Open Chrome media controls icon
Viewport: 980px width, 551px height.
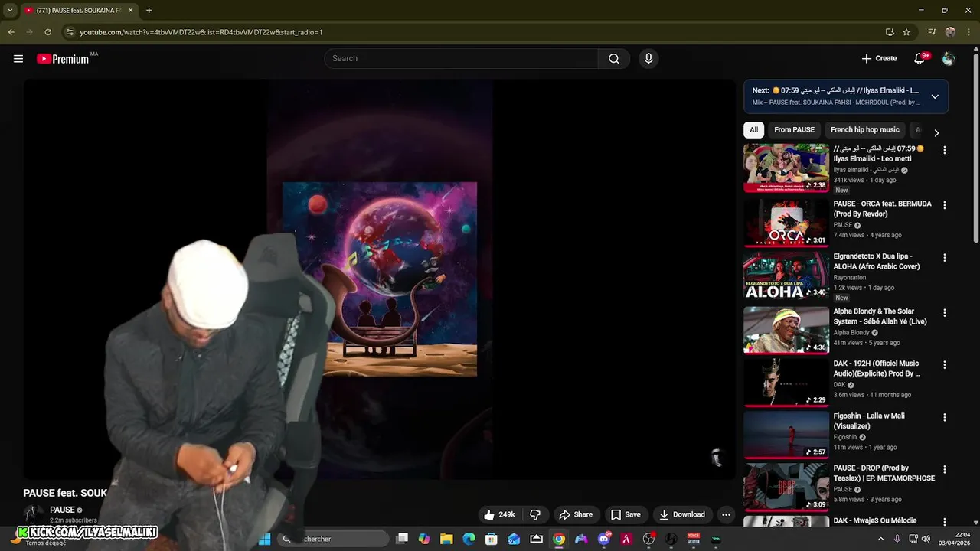click(x=932, y=32)
